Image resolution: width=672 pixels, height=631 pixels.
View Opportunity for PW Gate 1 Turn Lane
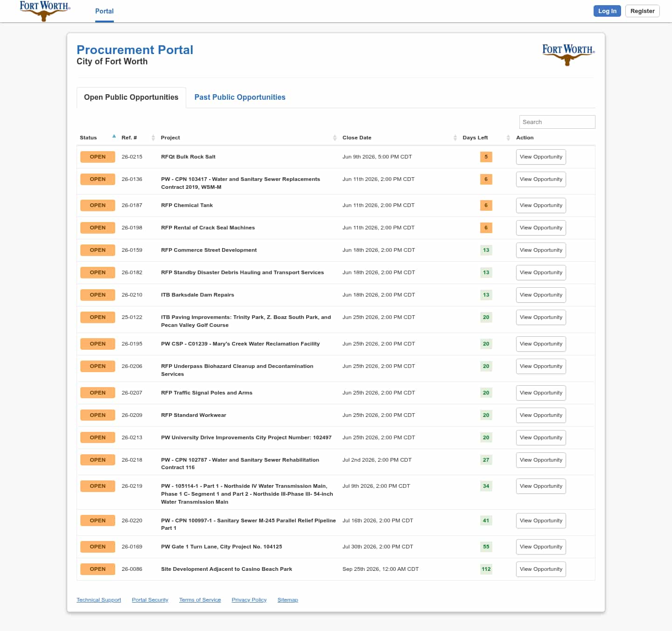pos(541,547)
